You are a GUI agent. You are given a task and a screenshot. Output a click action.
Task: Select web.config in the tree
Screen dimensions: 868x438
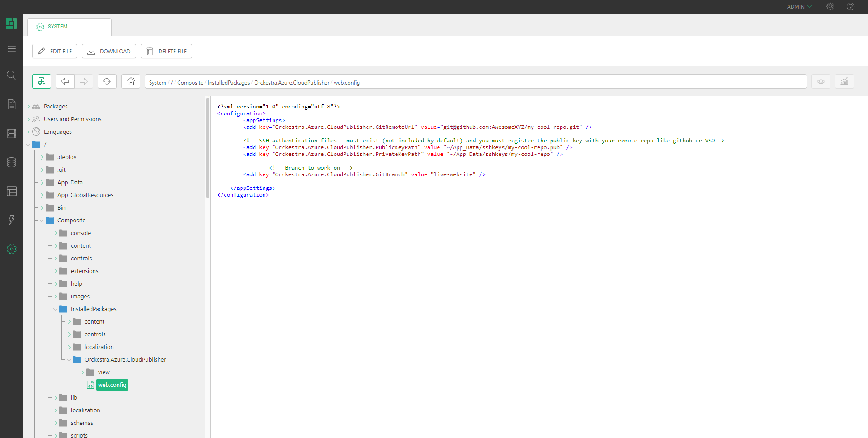112,385
